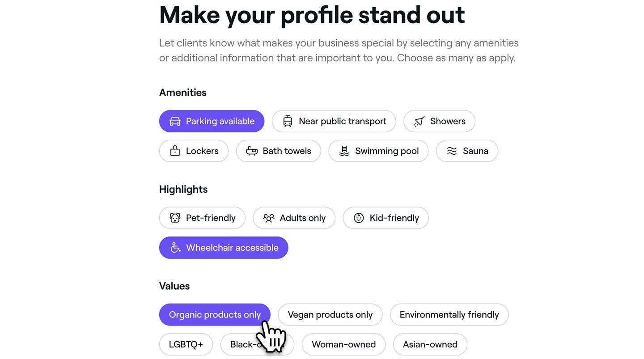The width and height of the screenshot is (644, 359).
Task: Click the train icon for public transport
Action: 288,121
